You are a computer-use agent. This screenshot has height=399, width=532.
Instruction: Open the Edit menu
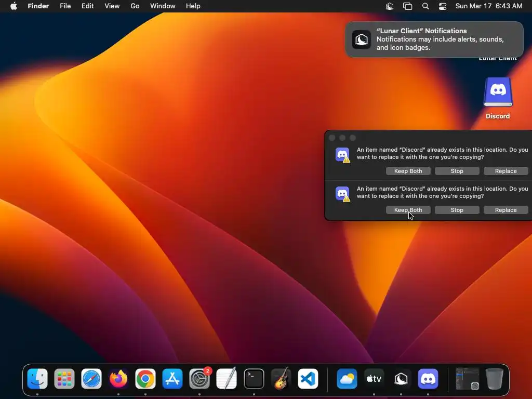coord(87,6)
